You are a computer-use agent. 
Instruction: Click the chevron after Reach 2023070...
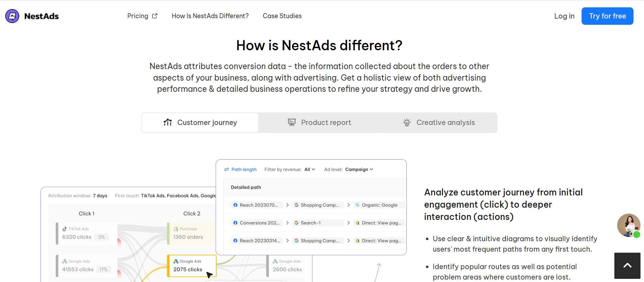[x=287, y=205]
